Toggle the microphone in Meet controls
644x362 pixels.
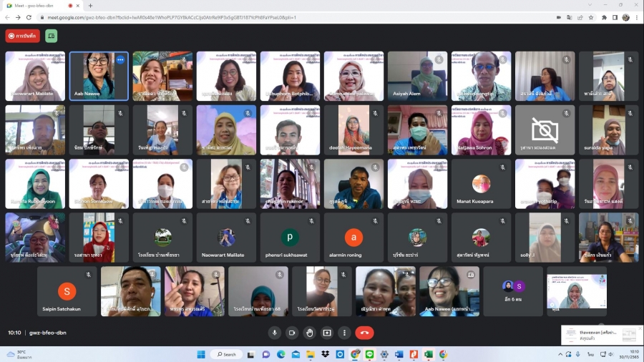(274, 333)
